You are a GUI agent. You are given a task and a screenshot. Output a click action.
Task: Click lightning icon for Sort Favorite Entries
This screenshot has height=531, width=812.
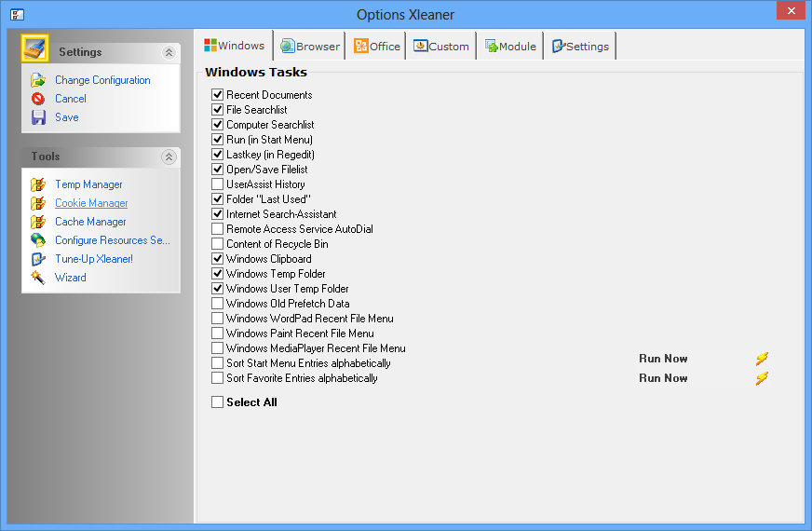click(x=762, y=378)
